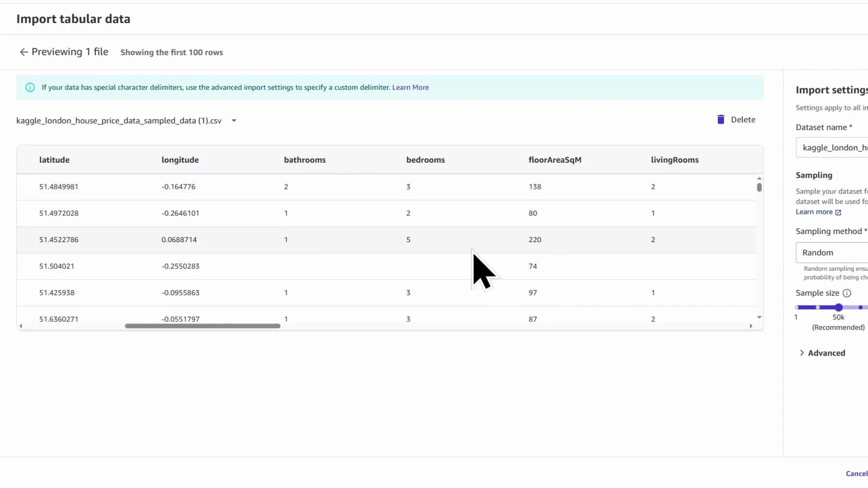Click the horizontal scrollbar thumb below the table
Viewport: 868px width, 488px height.
pyautogui.click(x=203, y=326)
